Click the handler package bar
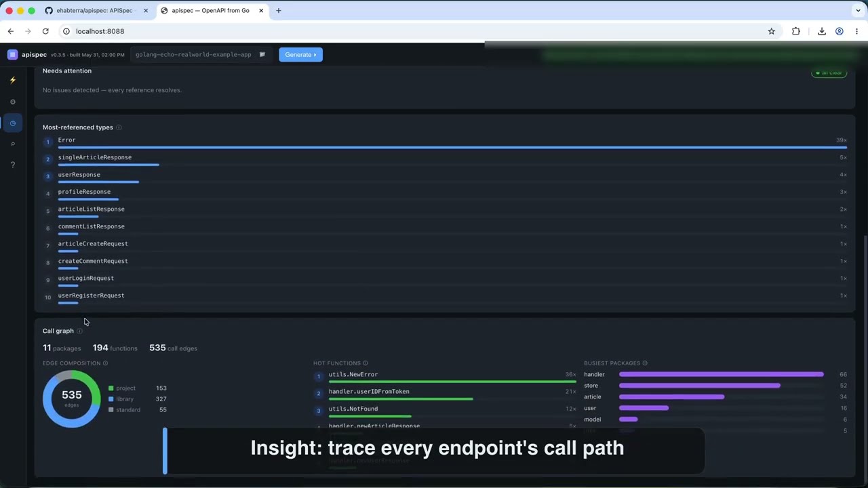This screenshot has width=868, height=488. tap(722, 374)
